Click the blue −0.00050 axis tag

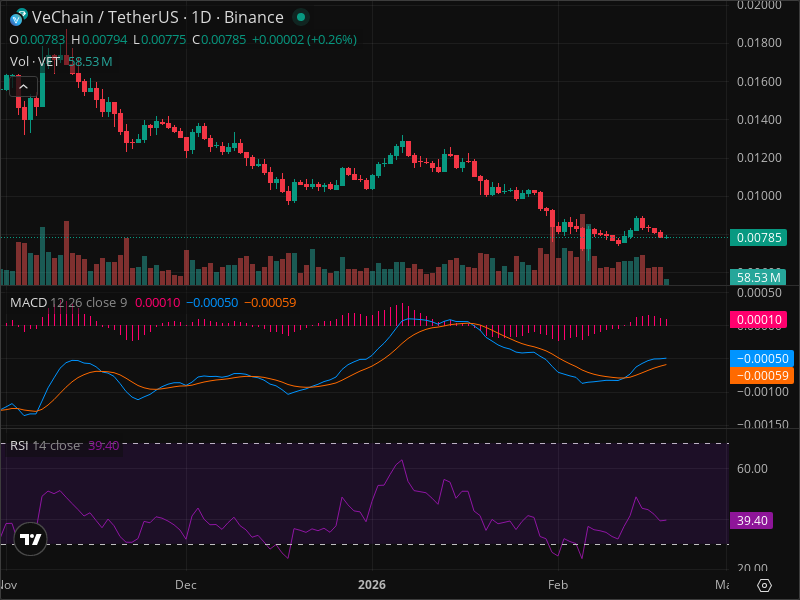tap(762, 358)
